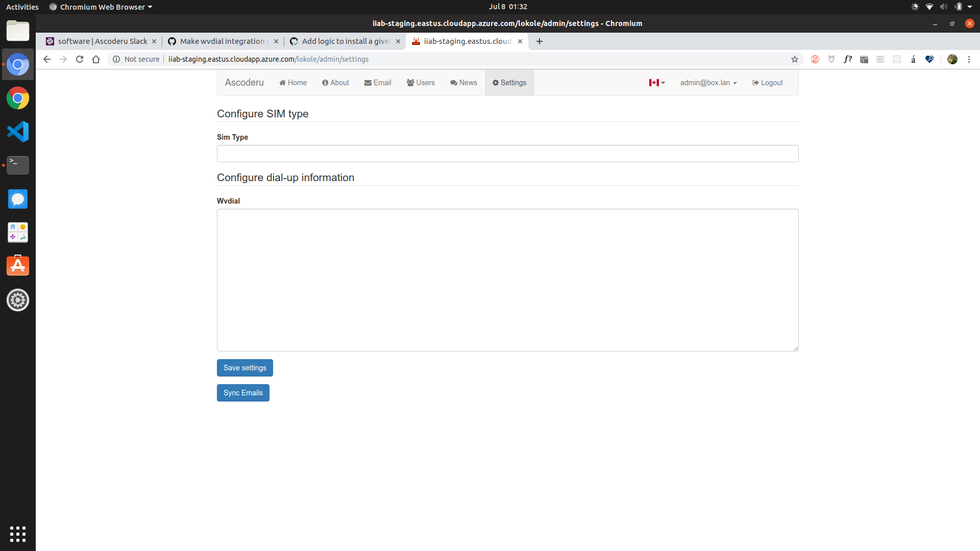The height and width of the screenshot is (551, 980).
Task: Launch Google Chrome from the dock
Action: pyautogui.click(x=18, y=98)
